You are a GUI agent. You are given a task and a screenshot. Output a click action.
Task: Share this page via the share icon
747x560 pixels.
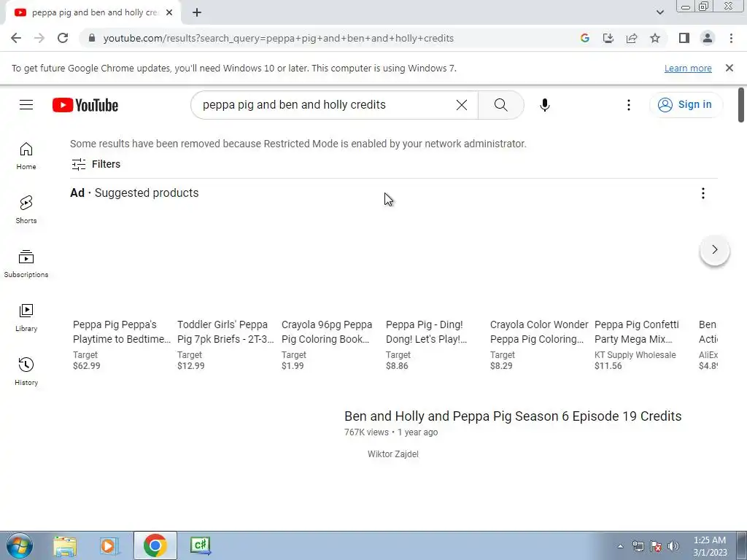(x=632, y=38)
